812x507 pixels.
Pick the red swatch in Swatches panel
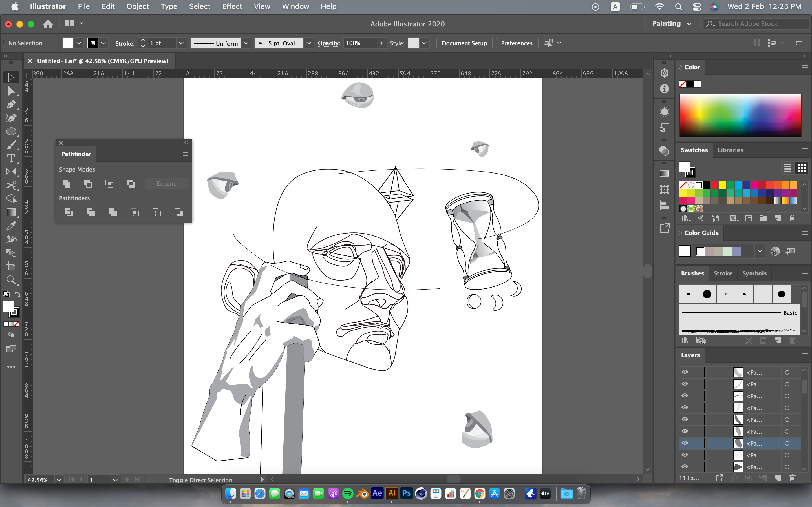pos(715,185)
